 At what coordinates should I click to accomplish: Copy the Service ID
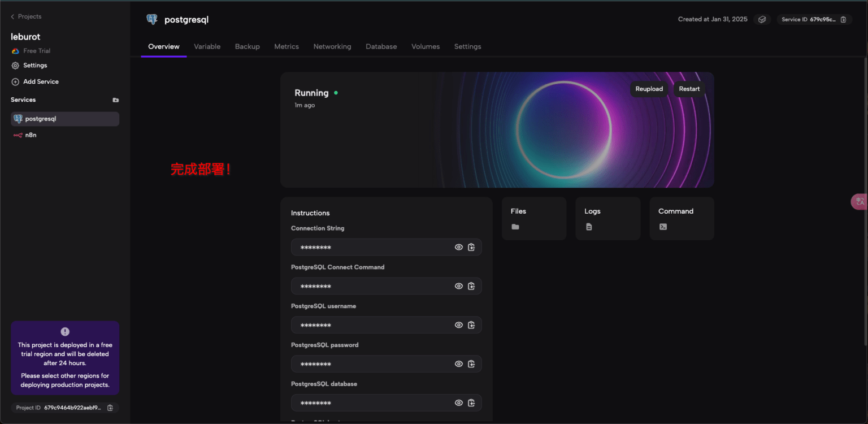(x=843, y=19)
